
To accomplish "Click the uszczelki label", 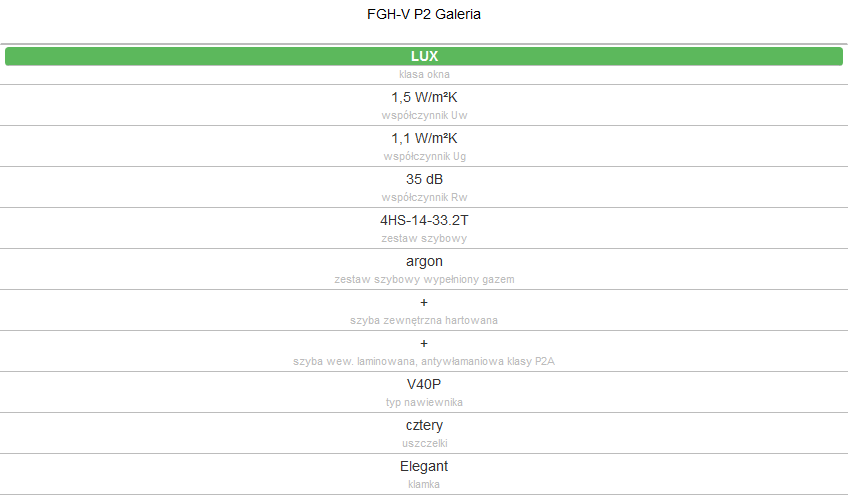I will pos(424,443).
